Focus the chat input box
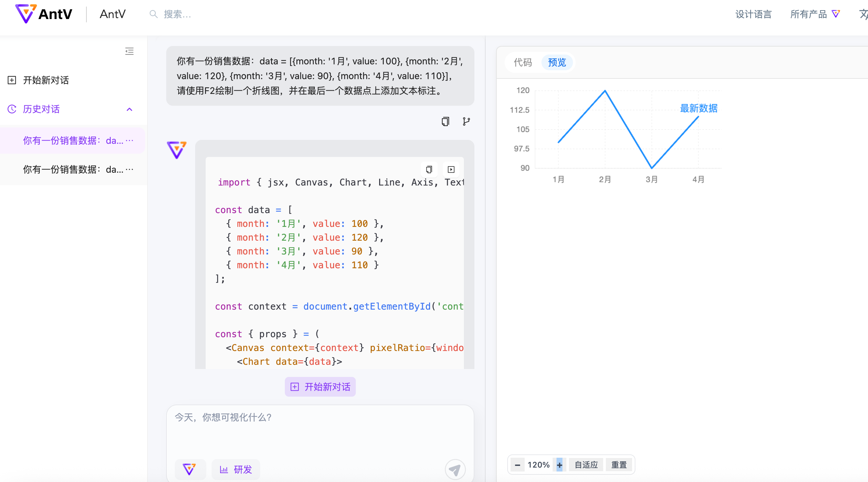The height and width of the screenshot is (482, 868). (x=320, y=428)
